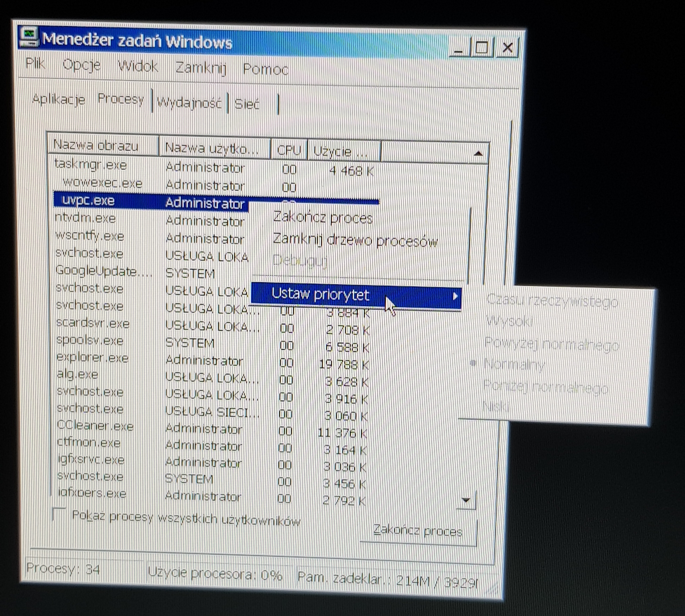Select the taskmgr.exe process row

coord(214,168)
